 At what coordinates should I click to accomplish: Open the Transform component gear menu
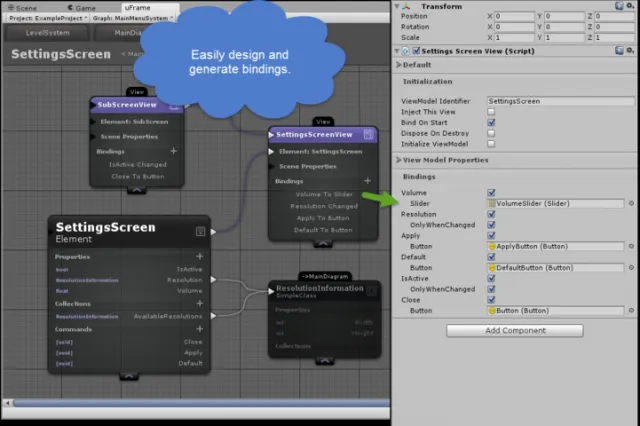(630, 6)
